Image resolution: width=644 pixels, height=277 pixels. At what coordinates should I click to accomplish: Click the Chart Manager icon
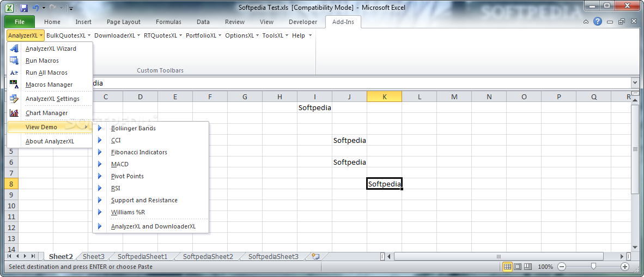(x=14, y=113)
